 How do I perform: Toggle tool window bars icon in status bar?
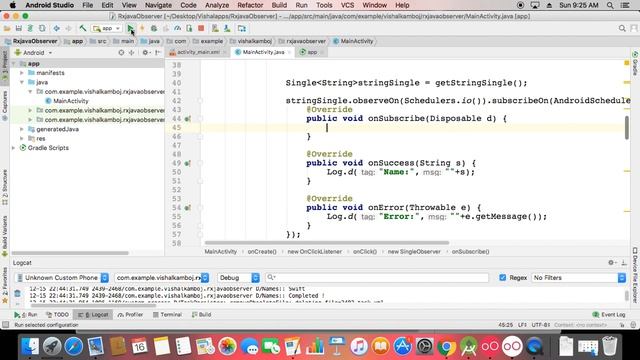[5, 325]
